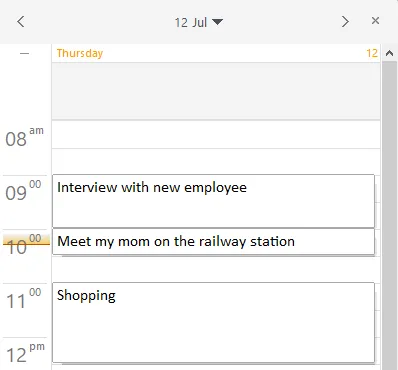Select the 10:30 empty time slot
This screenshot has width=398, height=370.
(x=216, y=269)
